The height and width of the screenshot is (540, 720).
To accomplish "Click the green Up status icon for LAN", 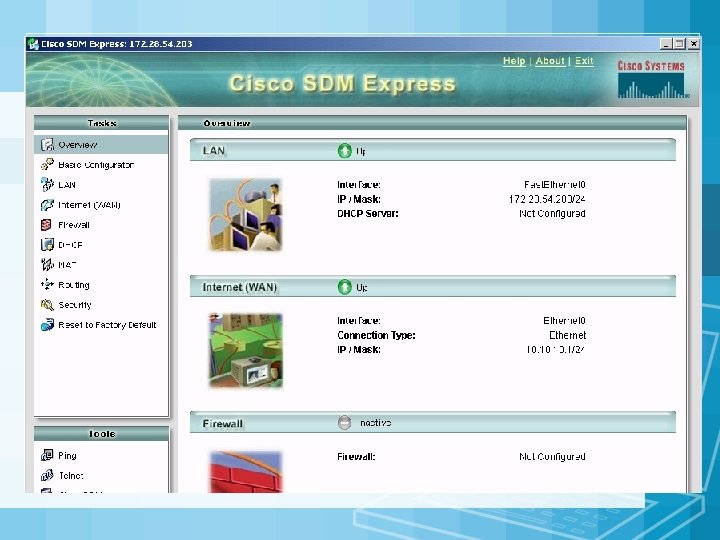I will click(x=344, y=150).
